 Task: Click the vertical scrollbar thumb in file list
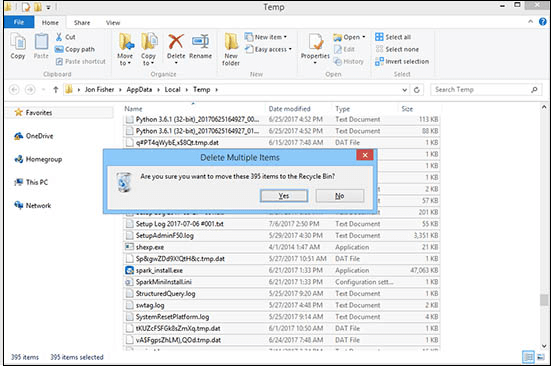[544, 300]
